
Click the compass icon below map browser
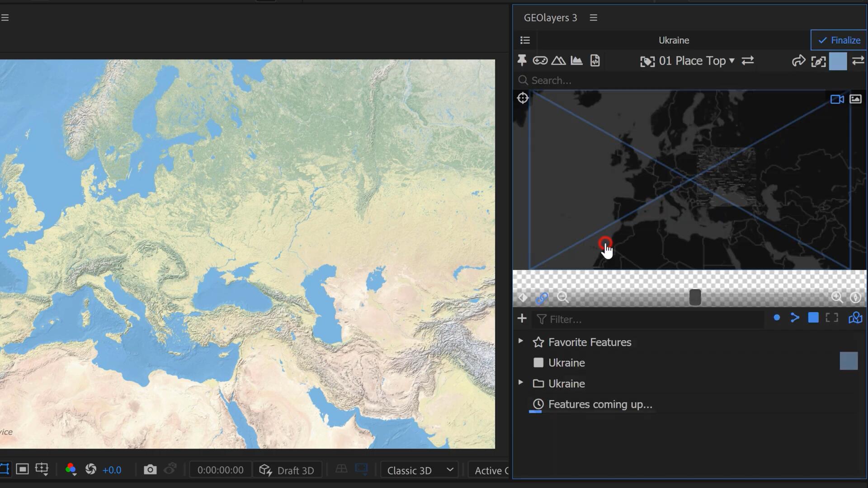point(855,297)
